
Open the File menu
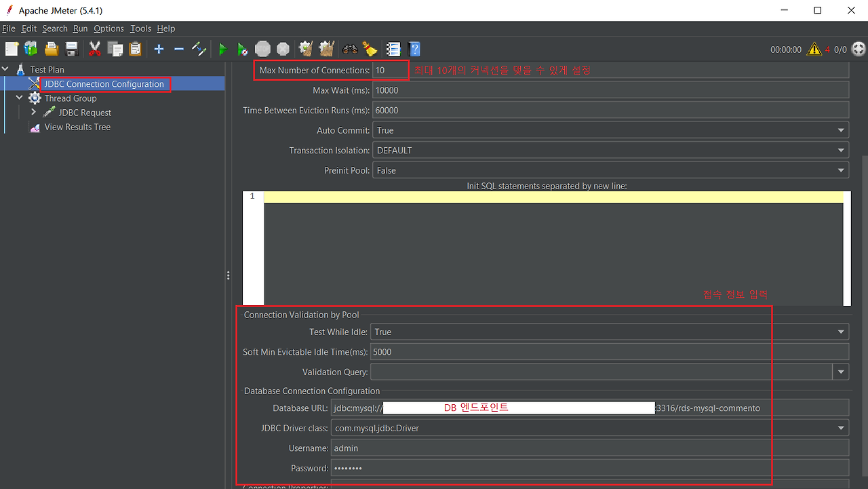coord(8,28)
